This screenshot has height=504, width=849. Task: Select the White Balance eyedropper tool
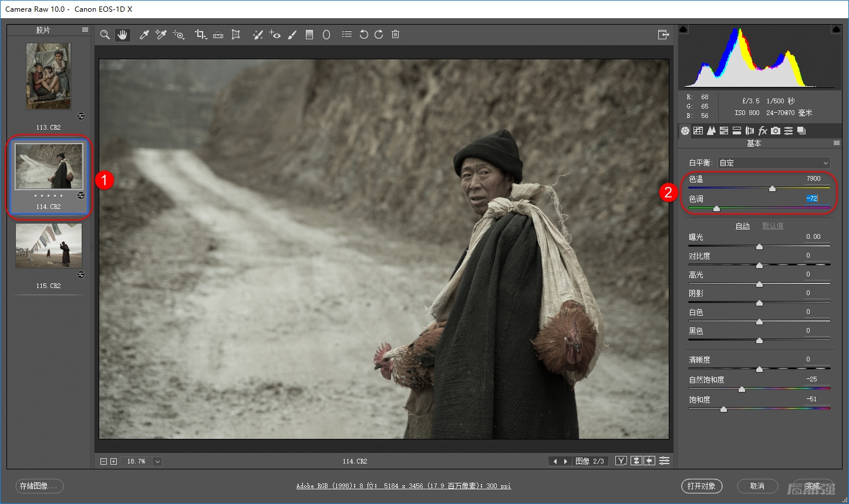144,35
